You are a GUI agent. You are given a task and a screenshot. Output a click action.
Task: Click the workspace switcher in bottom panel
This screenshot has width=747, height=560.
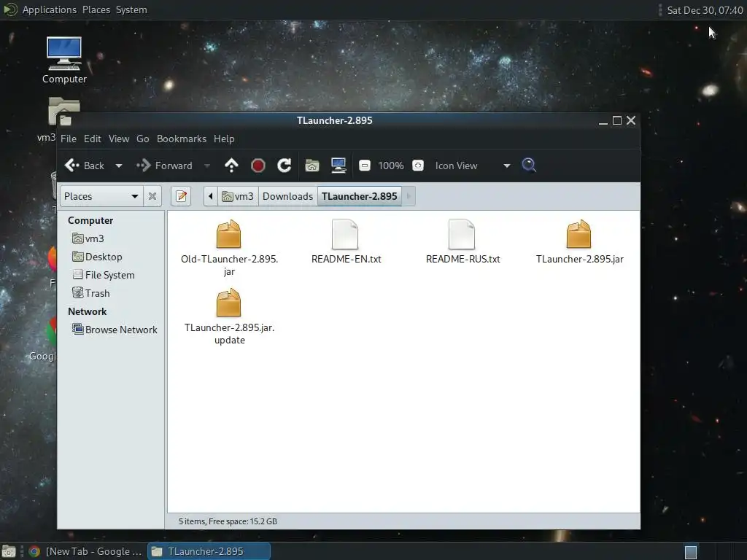tap(692, 553)
